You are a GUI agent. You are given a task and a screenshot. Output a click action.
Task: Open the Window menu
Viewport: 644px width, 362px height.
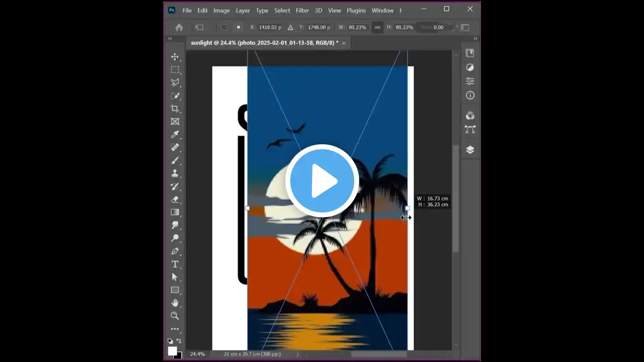click(x=382, y=10)
